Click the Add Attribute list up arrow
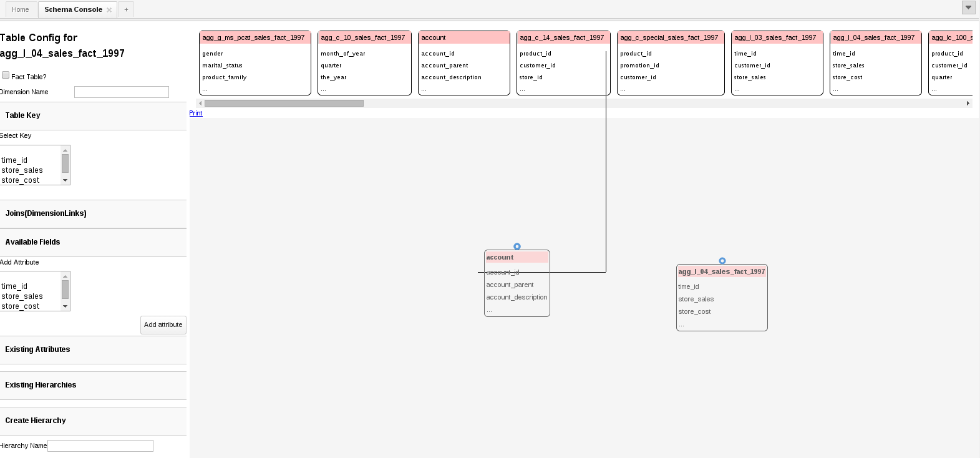This screenshot has width=980, height=458. [x=65, y=276]
